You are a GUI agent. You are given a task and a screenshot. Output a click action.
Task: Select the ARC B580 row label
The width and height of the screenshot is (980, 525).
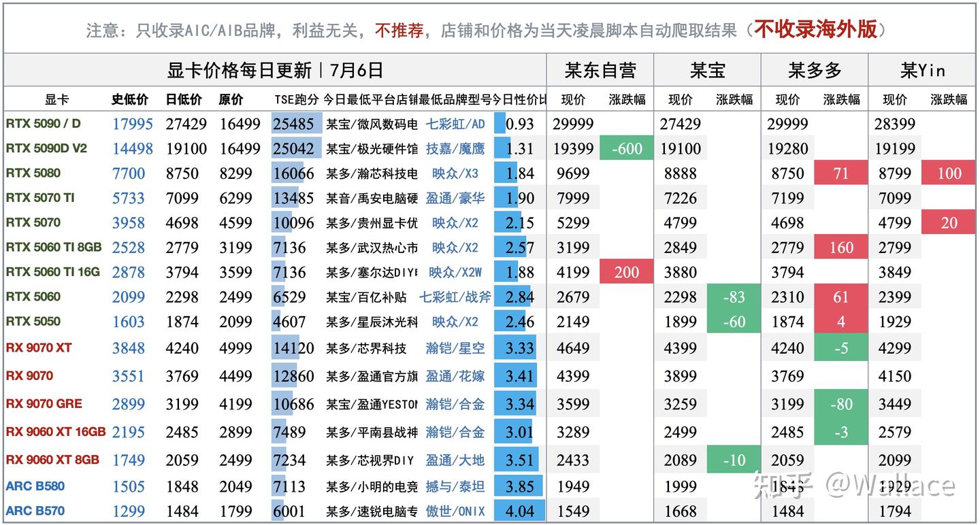coord(35,486)
